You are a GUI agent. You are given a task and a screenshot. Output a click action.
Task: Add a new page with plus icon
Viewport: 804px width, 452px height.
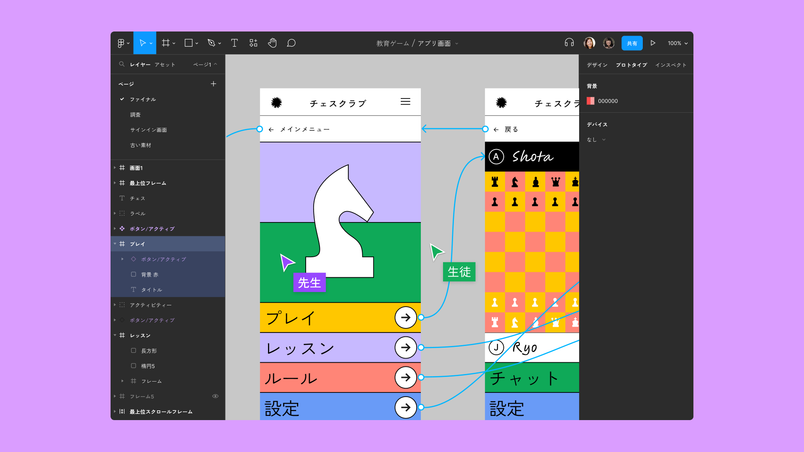point(213,84)
